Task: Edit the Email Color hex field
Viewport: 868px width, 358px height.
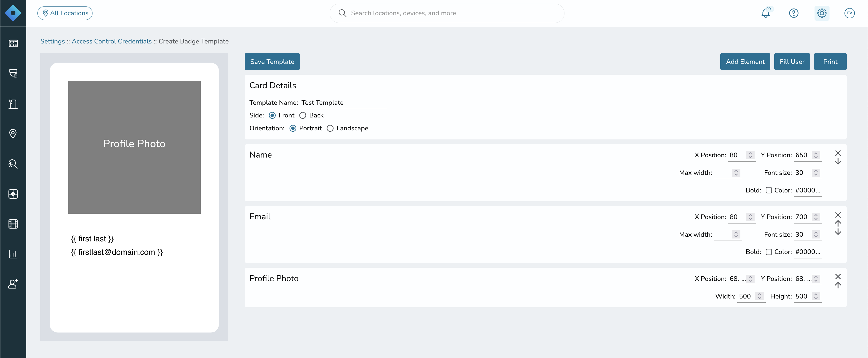Action: point(808,252)
